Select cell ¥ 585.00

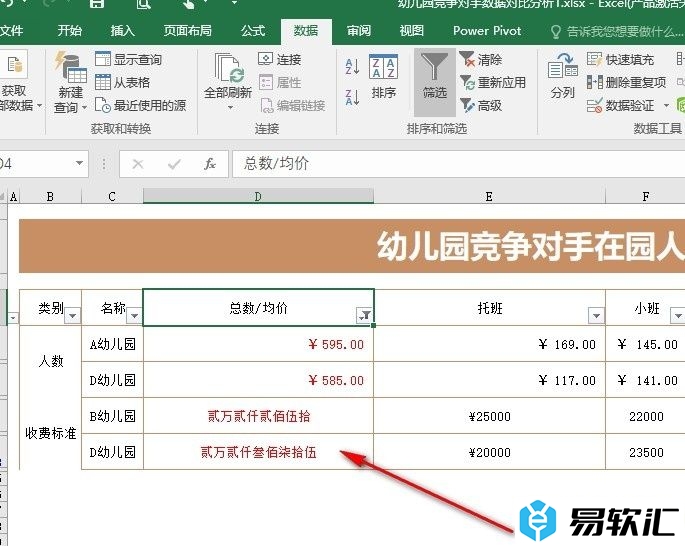pyautogui.click(x=258, y=380)
